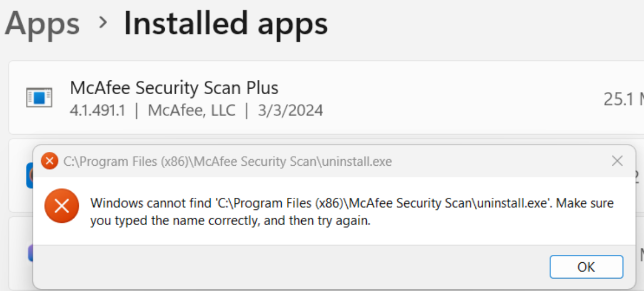Select the McAfee Security Scan Plus app name
This screenshot has width=644, height=291.
[174, 88]
